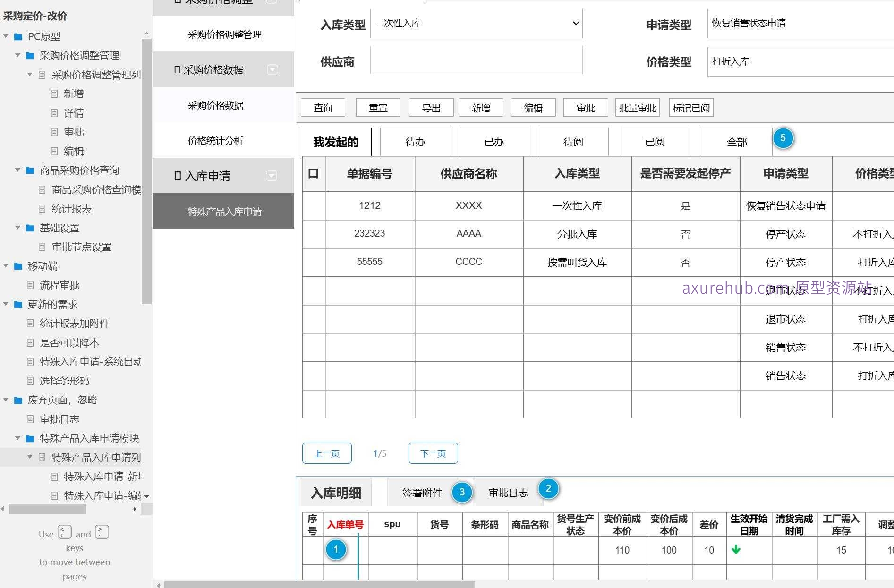Click annotation marker 2 beside 审批日志
Image resolution: width=894 pixels, height=588 pixels.
point(548,489)
